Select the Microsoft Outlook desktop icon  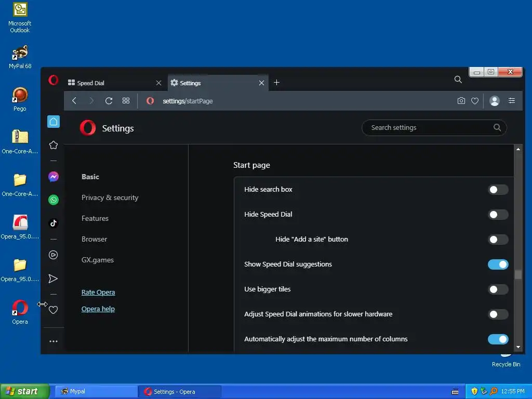(20, 18)
